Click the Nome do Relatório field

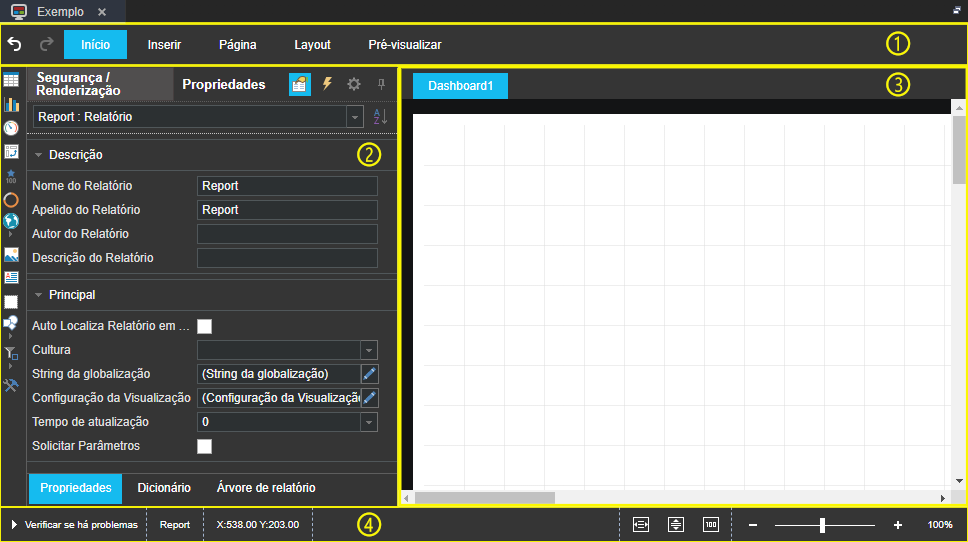pos(287,186)
